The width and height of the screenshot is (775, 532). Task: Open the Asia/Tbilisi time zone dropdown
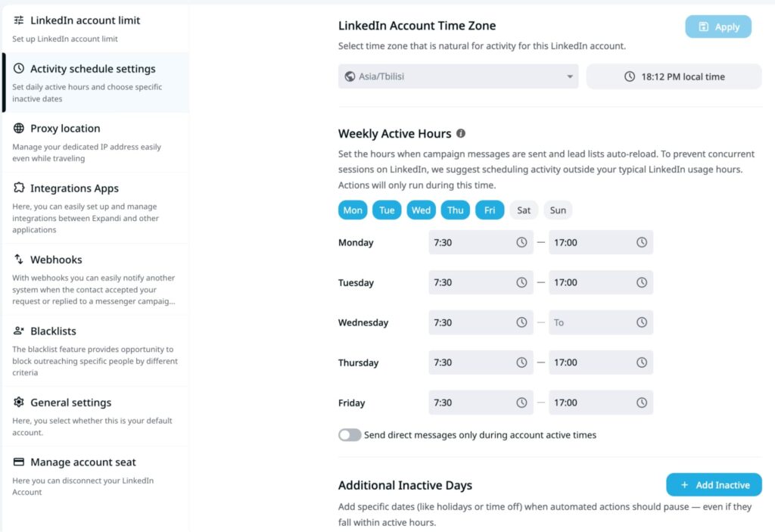coord(458,76)
